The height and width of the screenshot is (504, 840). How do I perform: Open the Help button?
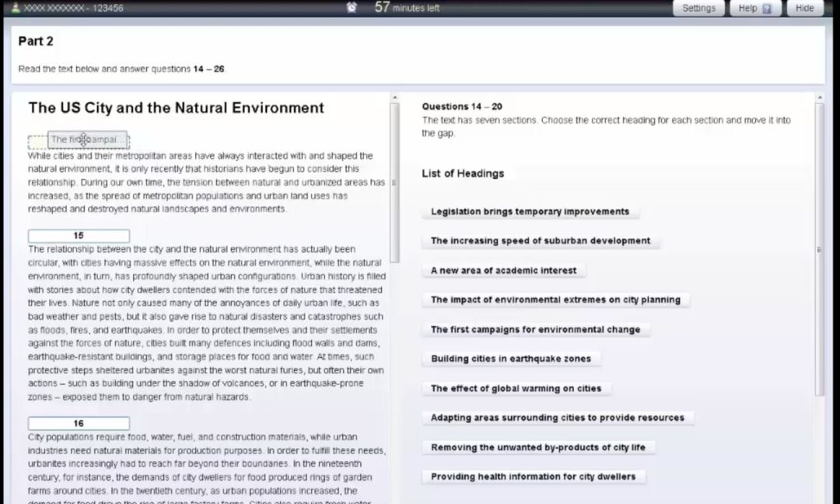pos(754,8)
